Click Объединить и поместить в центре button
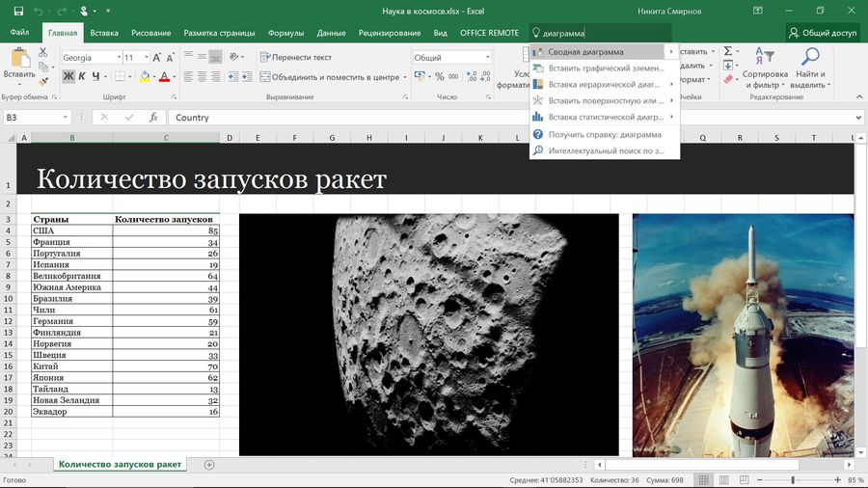 click(x=330, y=77)
